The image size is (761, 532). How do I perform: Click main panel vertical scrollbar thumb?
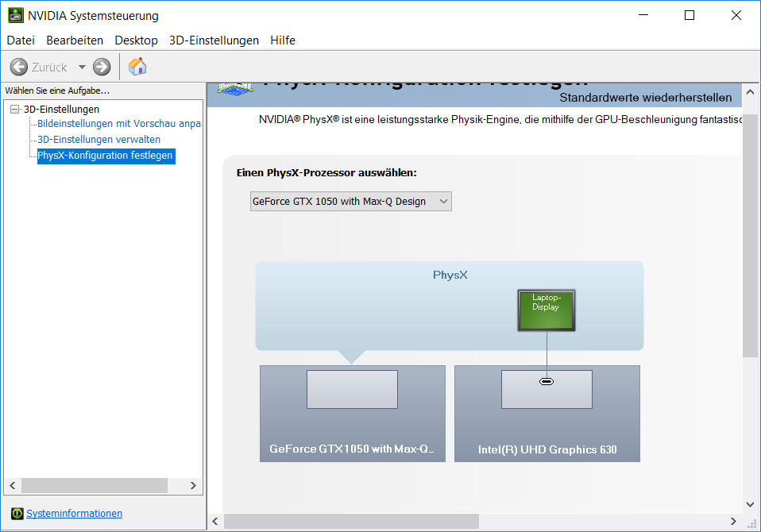750,236
